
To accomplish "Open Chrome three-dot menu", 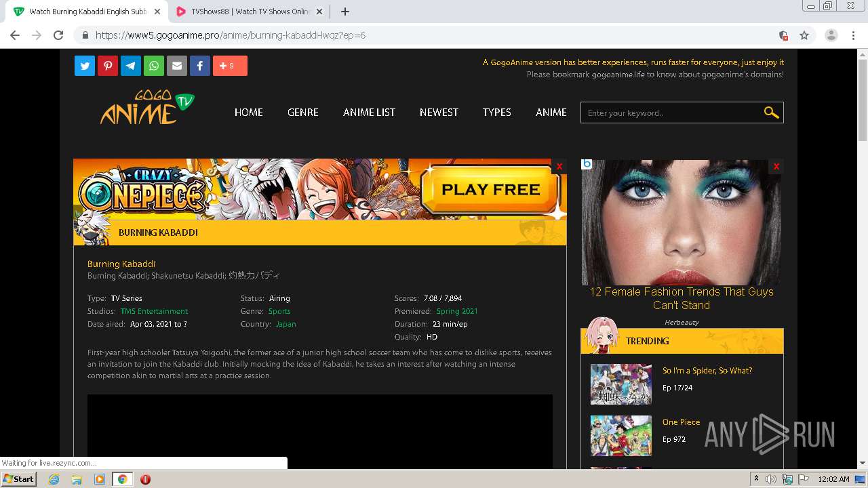I will click(854, 35).
